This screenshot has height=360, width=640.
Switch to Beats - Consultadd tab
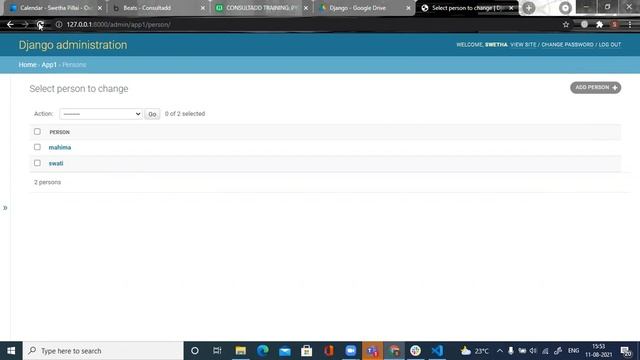pos(158,8)
